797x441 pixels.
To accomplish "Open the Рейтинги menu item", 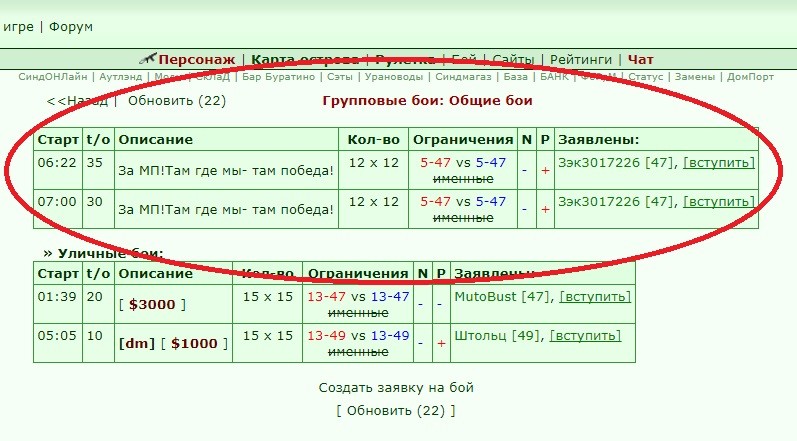I will click(581, 60).
